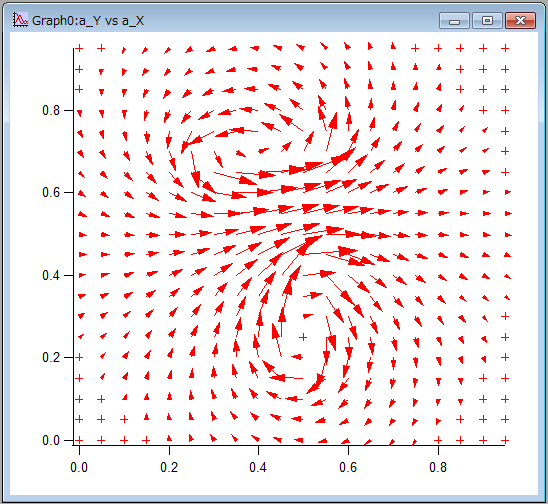Click the title text Graph0:a_Y vs a_X

pyautogui.click(x=88, y=21)
